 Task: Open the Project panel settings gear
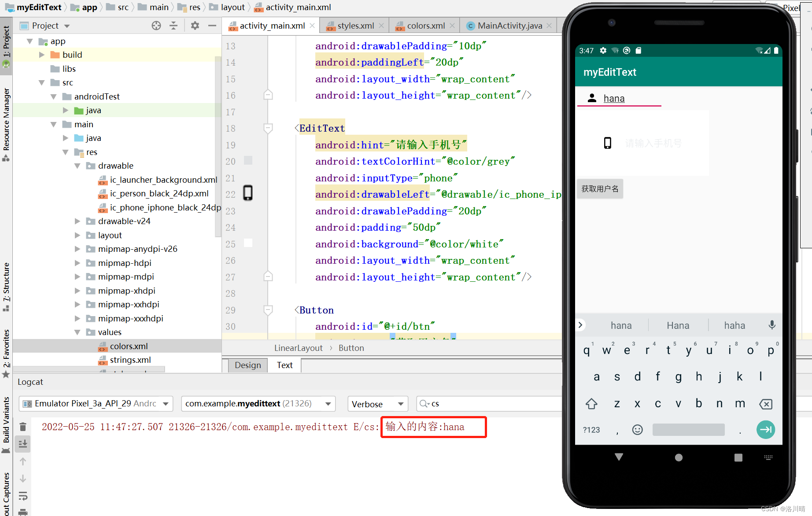click(195, 26)
